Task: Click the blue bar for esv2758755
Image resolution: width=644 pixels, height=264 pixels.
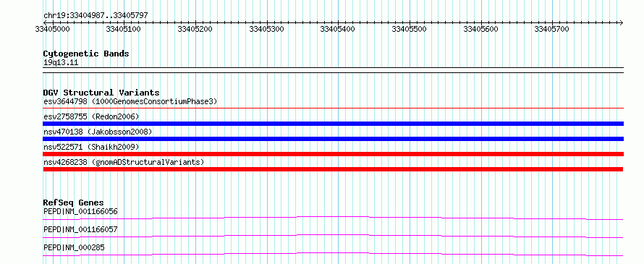Action: click(x=333, y=124)
